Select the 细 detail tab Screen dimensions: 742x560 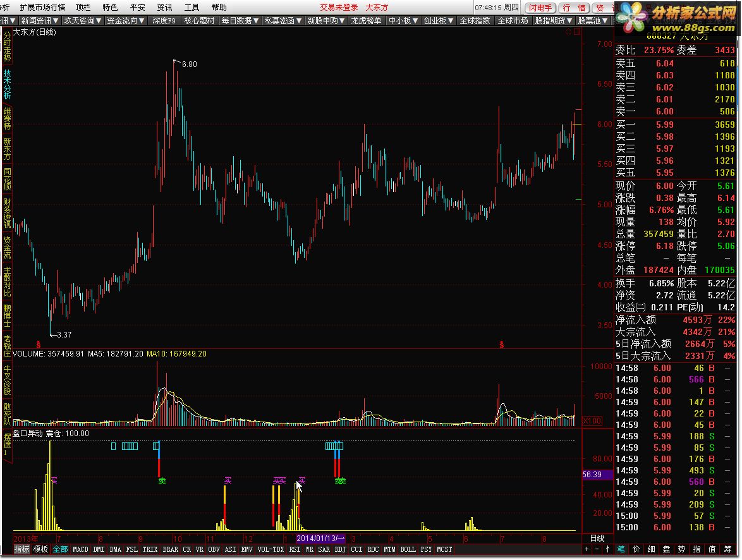click(x=651, y=549)
